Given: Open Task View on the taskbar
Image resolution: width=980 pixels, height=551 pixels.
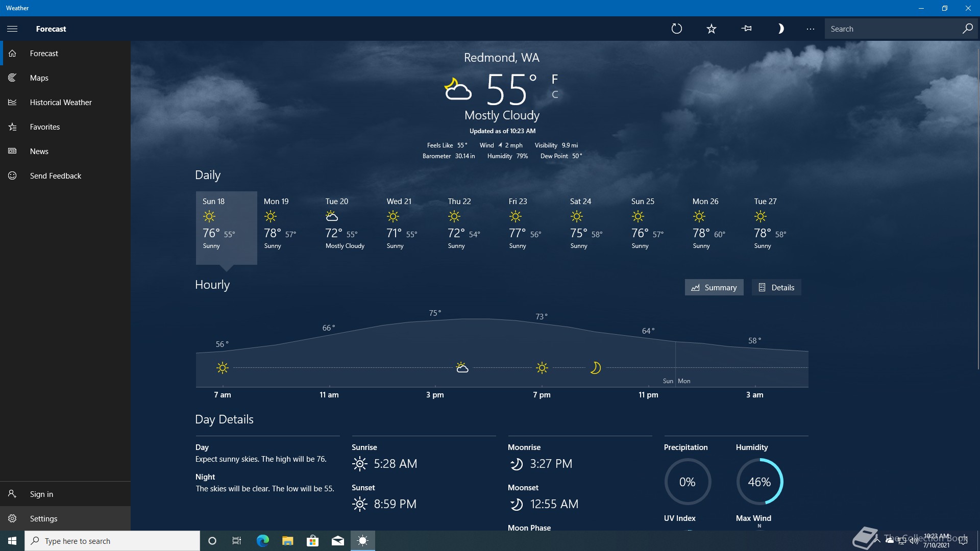Looking at the screenshot, I should point(237,541).
